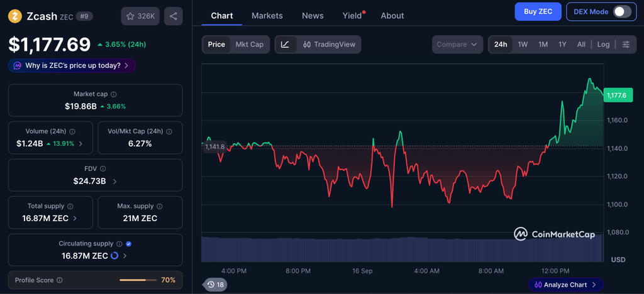The height and width of the screenshot is (294, 644).
Task: Expand Total supply chevron
Action: (x=75, y=219)
